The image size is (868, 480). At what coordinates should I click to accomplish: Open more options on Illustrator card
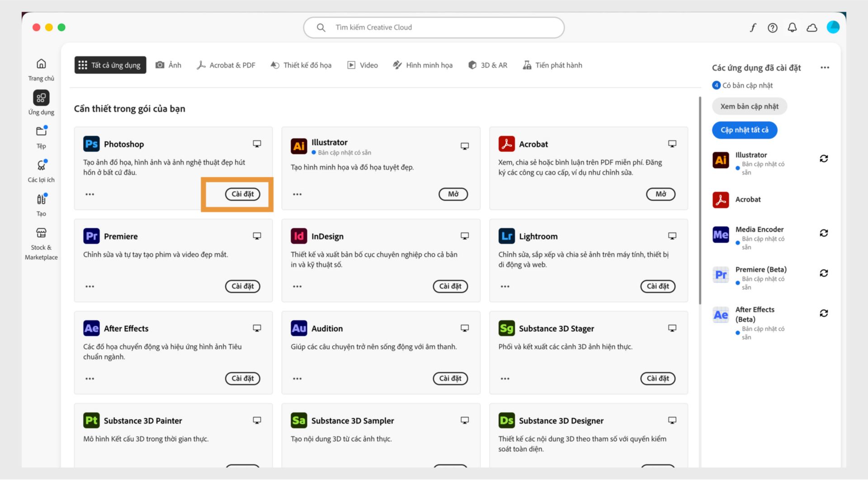297,194
